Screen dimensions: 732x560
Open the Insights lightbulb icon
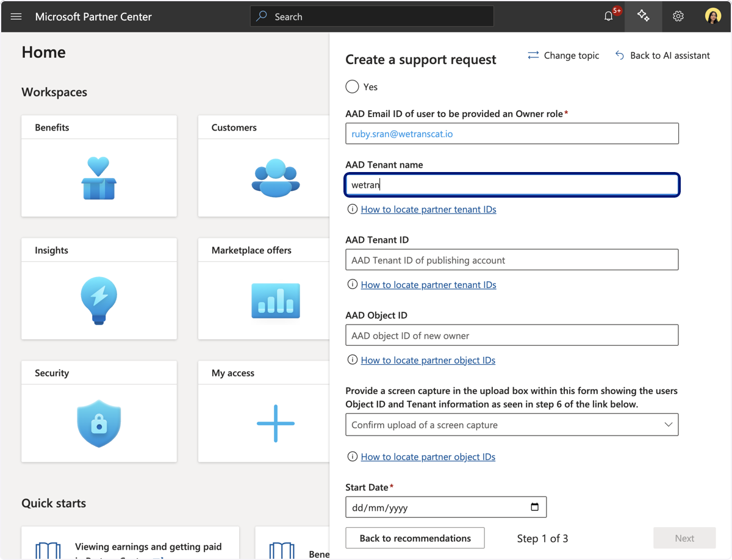[x=99, y=301]
